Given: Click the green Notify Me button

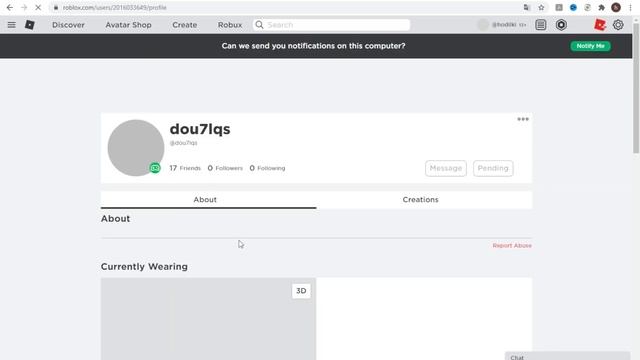Looking at the screenshot, I should pyautogui.click(x=590, y=46).
